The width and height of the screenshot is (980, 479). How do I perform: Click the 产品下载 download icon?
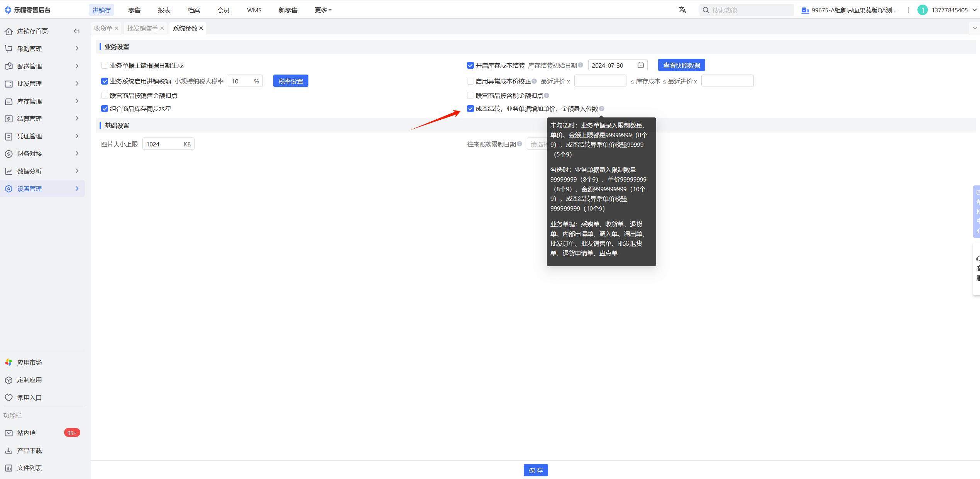pos(8,450)
